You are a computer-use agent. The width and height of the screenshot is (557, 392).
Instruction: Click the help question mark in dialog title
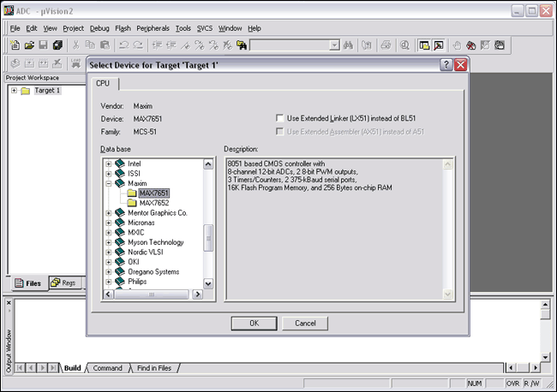click(446, 65)
